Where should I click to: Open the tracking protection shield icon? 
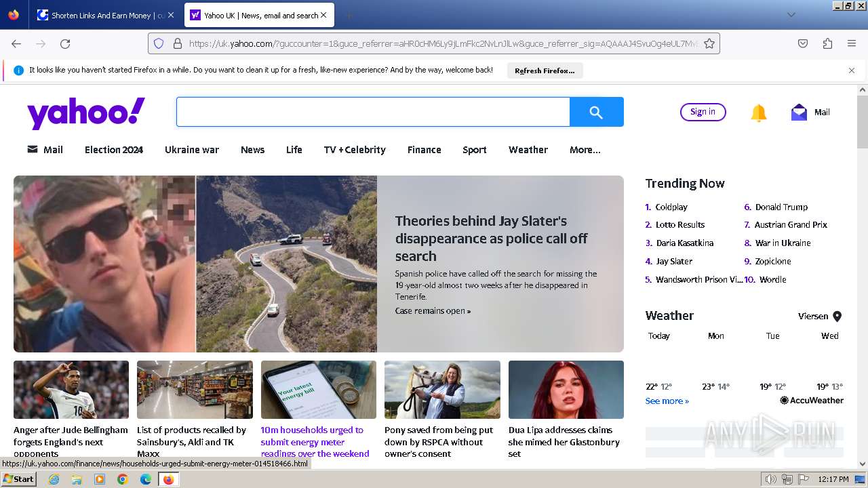coord(159,43)
